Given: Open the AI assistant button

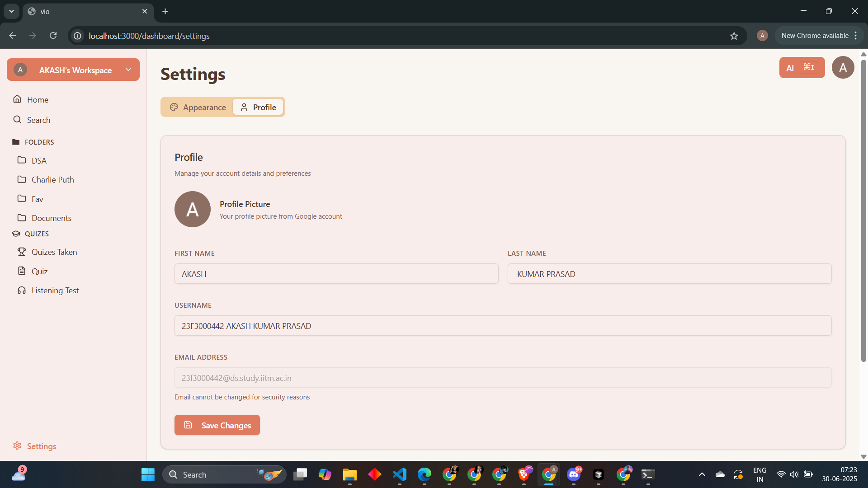Looking at the screenshot, I should [802, 68].
